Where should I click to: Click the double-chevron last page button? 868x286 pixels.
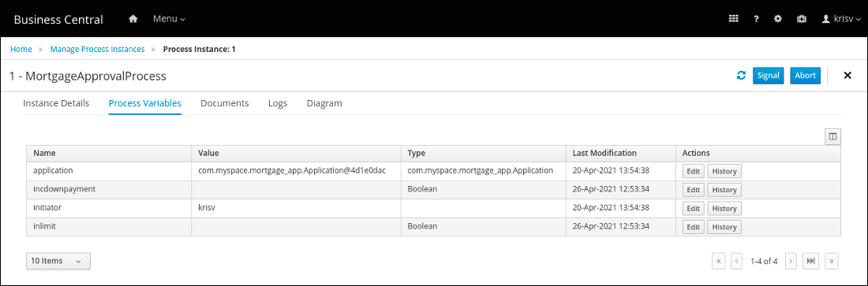(832, 261)
